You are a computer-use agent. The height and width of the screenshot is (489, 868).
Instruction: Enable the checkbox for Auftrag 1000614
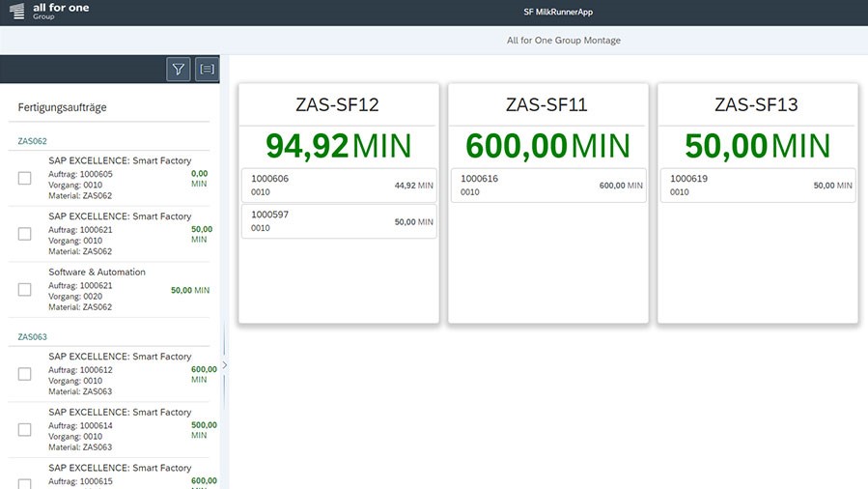coord(25,430)
